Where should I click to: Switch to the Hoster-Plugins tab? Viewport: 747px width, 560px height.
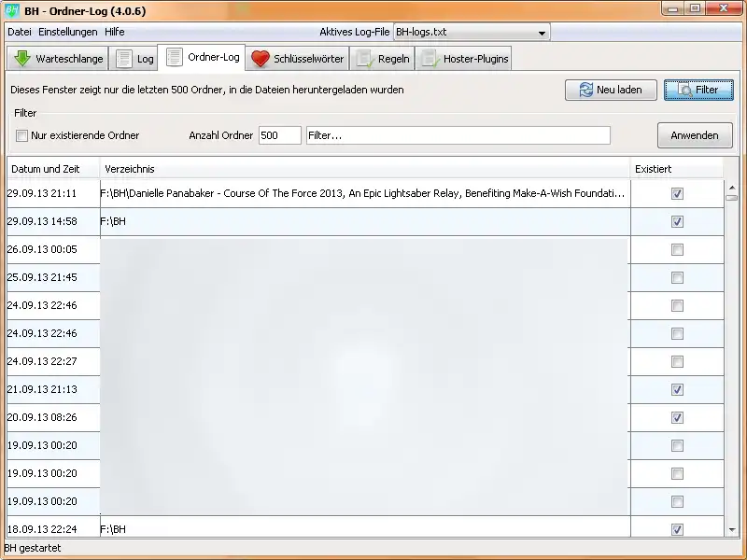pyautogui.click(x=463, y=59)
